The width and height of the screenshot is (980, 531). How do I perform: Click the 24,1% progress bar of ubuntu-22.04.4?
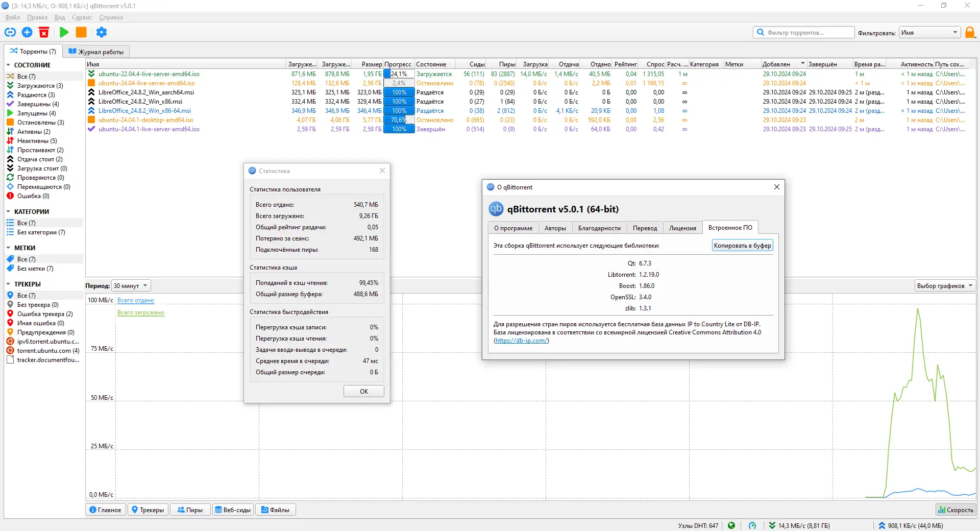[x=399, y=74]
